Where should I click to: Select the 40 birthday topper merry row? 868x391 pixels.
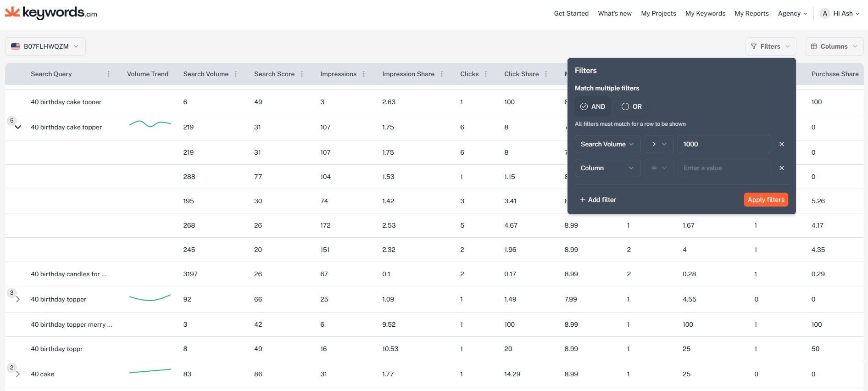coord(434,324)
